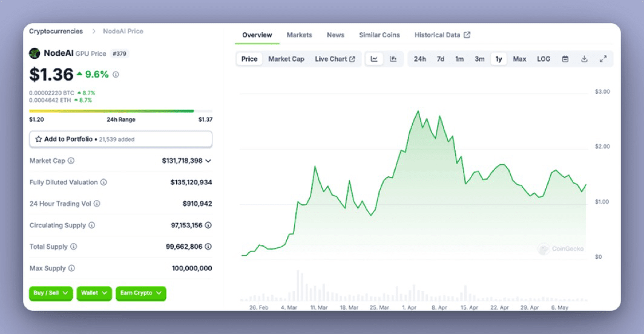644x334 pixels.
Task: Open the Wallet dropdown
Action: point(94,293)
